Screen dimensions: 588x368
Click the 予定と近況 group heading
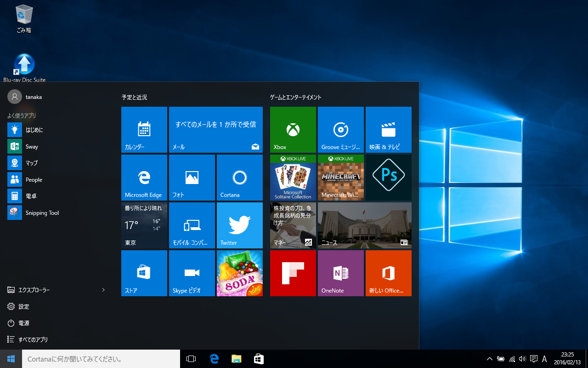[134, 98]
